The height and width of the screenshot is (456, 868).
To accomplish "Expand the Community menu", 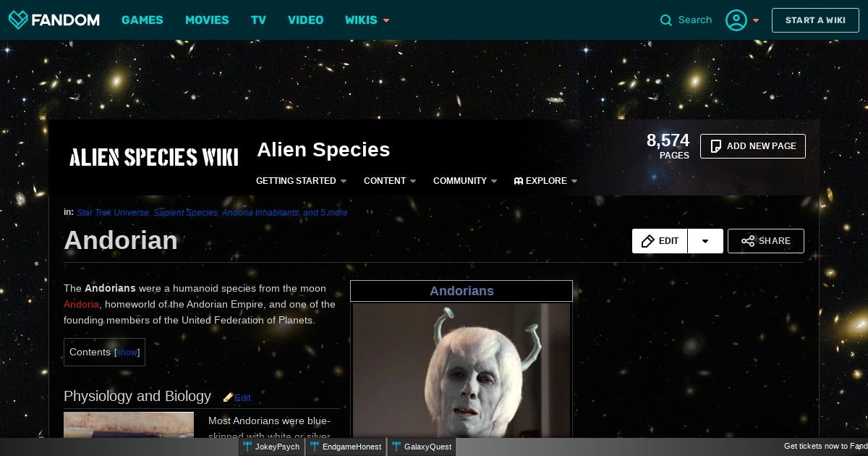I will click(465, 181).
